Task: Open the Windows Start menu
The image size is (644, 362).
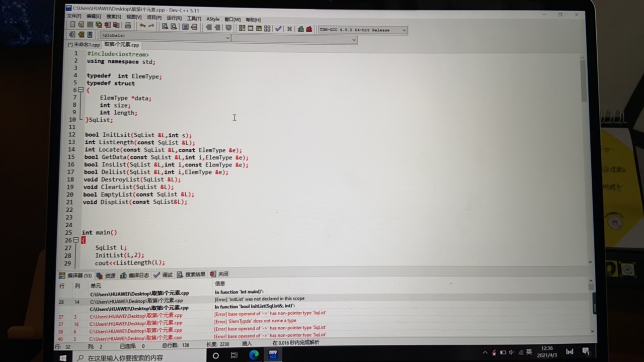Action: 63,358
